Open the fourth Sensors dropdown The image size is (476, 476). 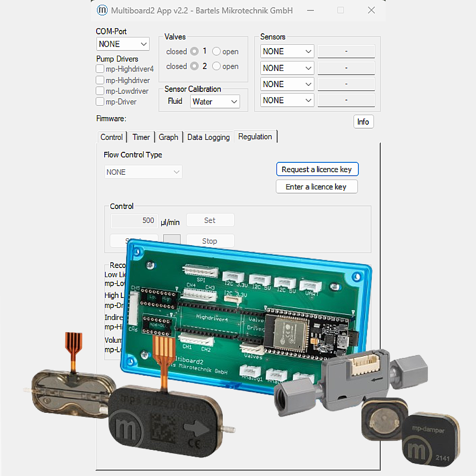(x=287, y=100)
